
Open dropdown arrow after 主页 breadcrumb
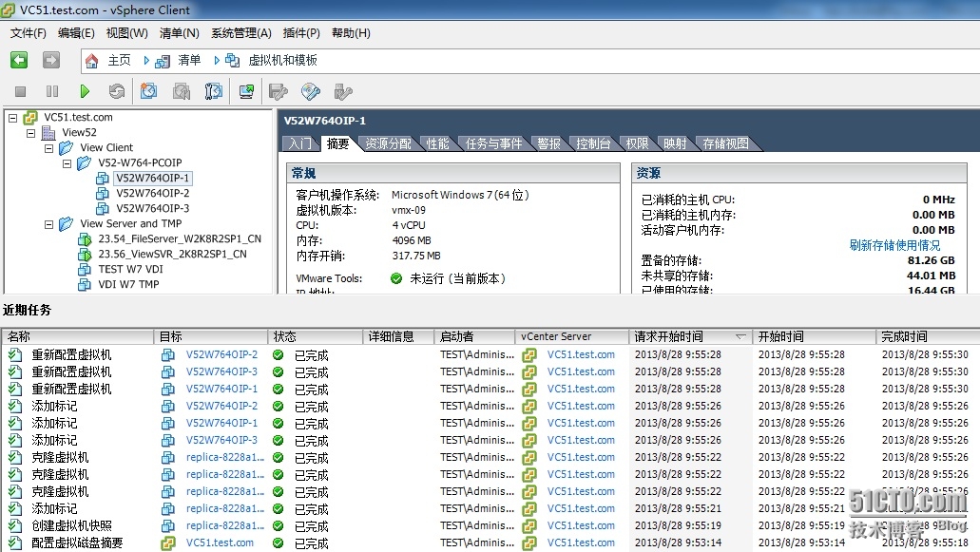pyautogui.click(x=146, y=61)
